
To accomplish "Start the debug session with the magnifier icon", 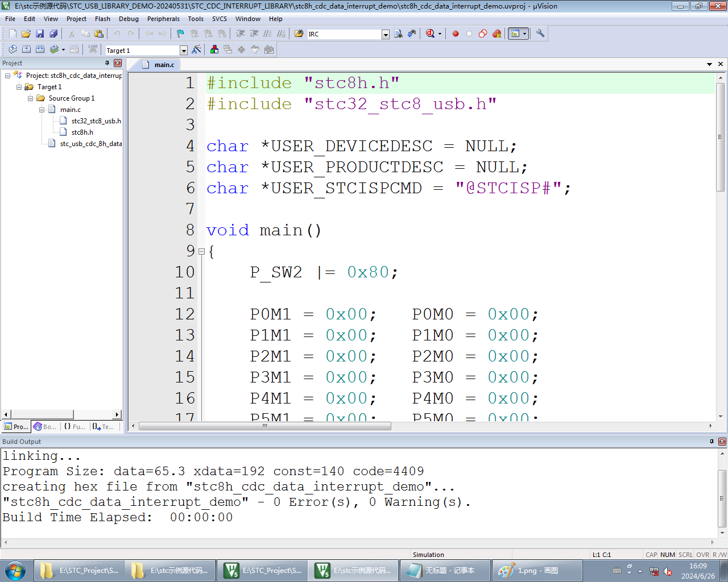I will pyautogui.click(x=431, y=34).
